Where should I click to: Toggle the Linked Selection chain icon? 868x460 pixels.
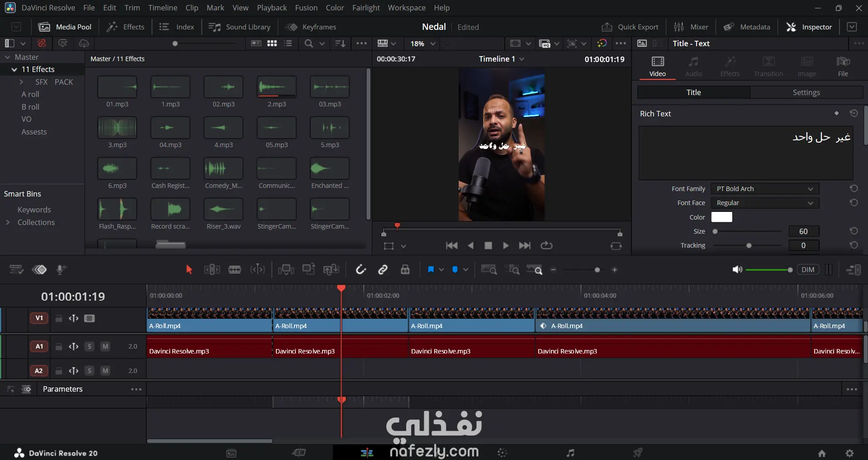coord(383,270)
